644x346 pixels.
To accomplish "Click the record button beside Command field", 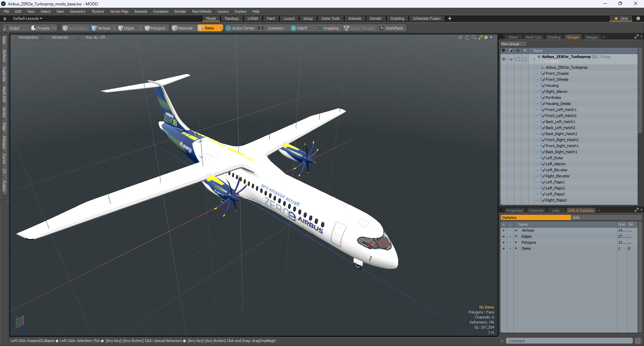I will 638,341.
